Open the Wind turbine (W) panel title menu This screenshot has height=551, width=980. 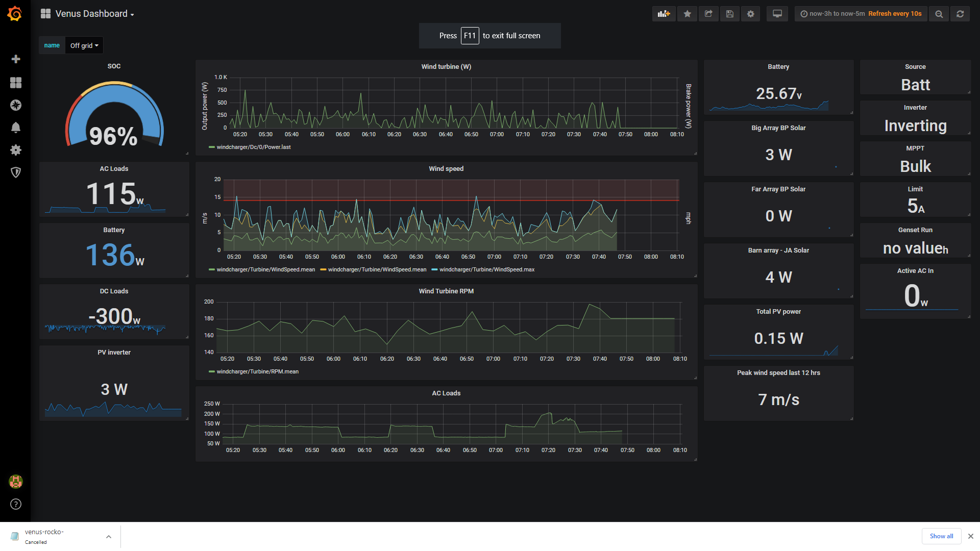(x=446, y=67)
